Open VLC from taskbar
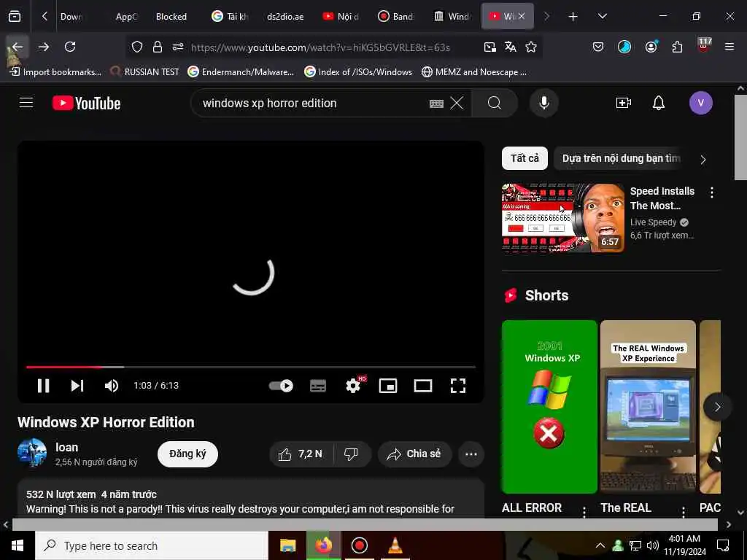This screenshot has width=747, height=560. click(x=395, y=545)
